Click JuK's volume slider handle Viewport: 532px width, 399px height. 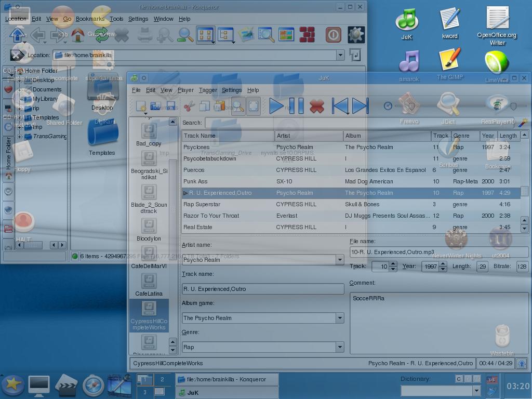[x=514, y=107]
